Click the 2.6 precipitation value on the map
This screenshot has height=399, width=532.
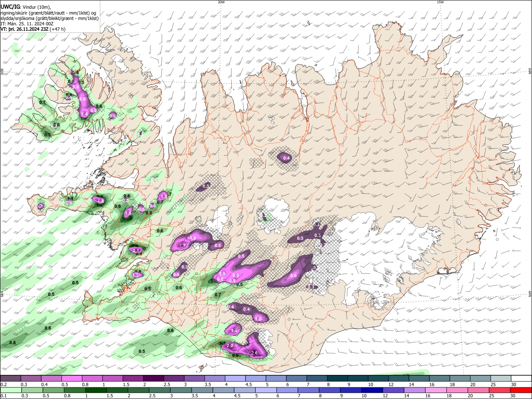point(255,353)
